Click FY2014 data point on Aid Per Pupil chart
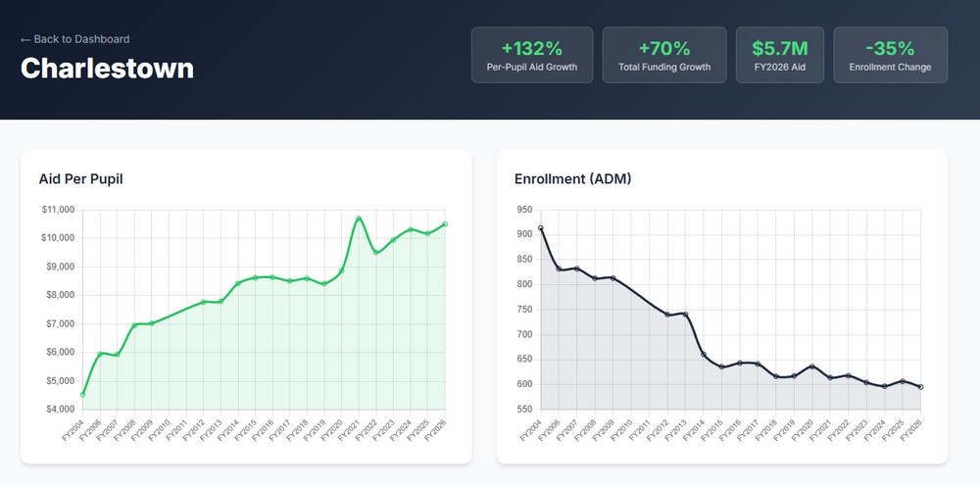The height and width of the screenshot is (487, 980). tap(237, 284)
